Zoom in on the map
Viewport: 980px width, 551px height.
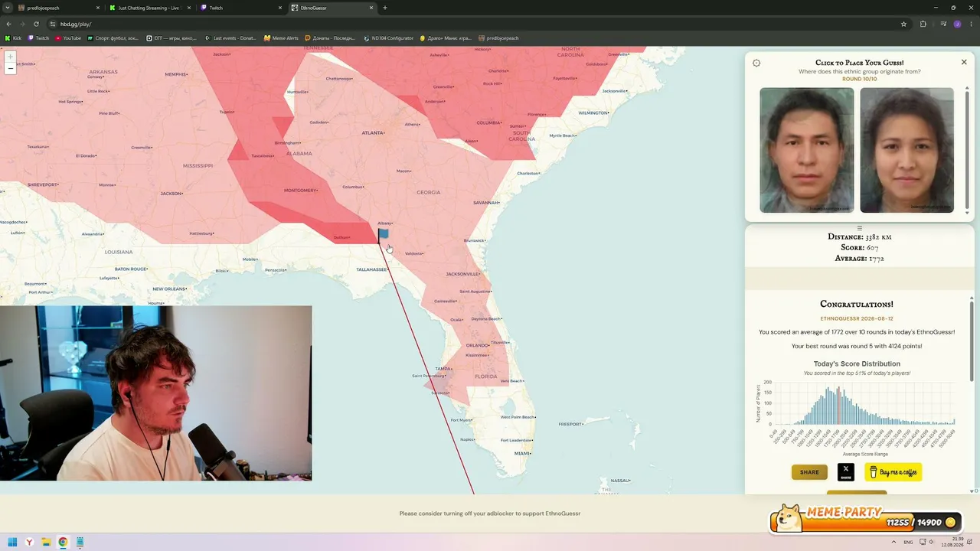[11, 57]
